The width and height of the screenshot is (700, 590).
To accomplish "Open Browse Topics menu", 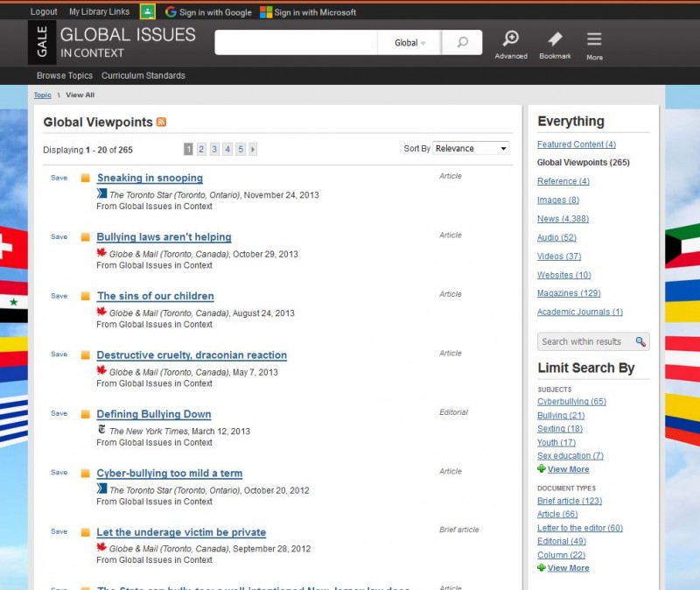I will [65, 75].
